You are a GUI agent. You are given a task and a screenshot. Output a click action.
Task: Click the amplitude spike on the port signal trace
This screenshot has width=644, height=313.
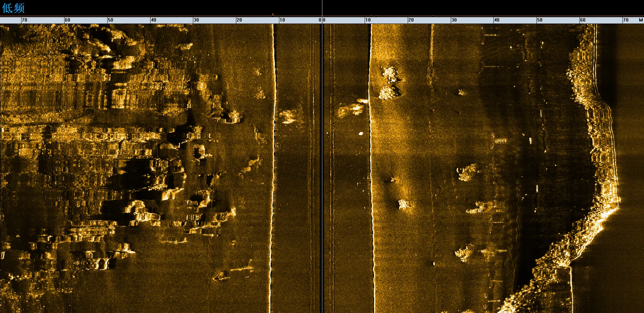pyautogui.click(x=273, y=14)
